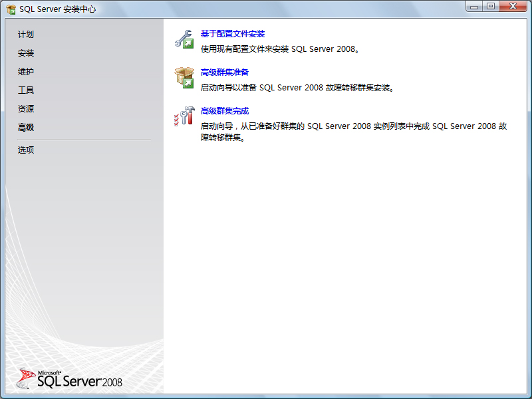Minimize the SQL Server 安装中心 window

(x=474, y=7)
